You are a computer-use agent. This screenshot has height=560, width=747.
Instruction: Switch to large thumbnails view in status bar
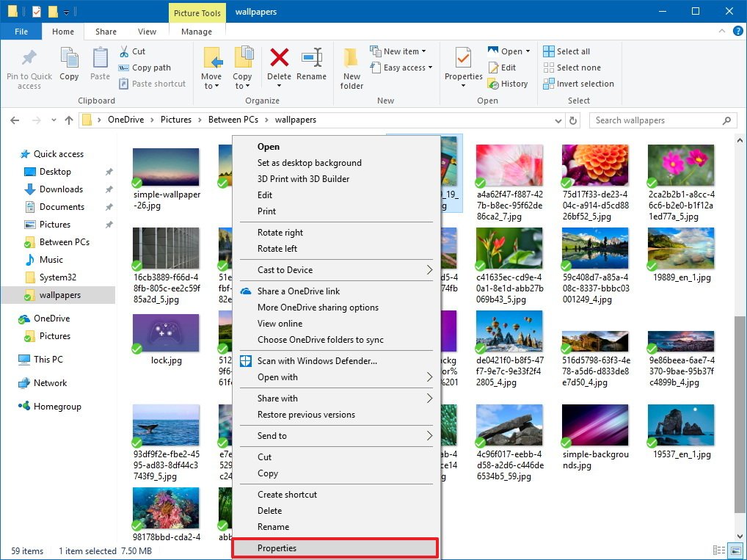click(735, 550)
